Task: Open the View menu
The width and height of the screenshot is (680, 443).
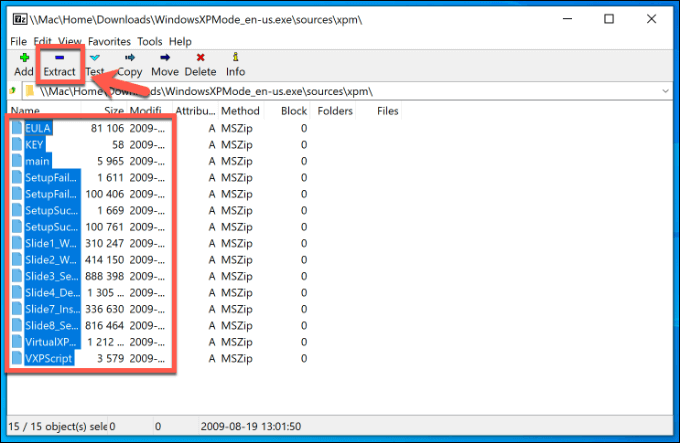Action: click(70, 42)
